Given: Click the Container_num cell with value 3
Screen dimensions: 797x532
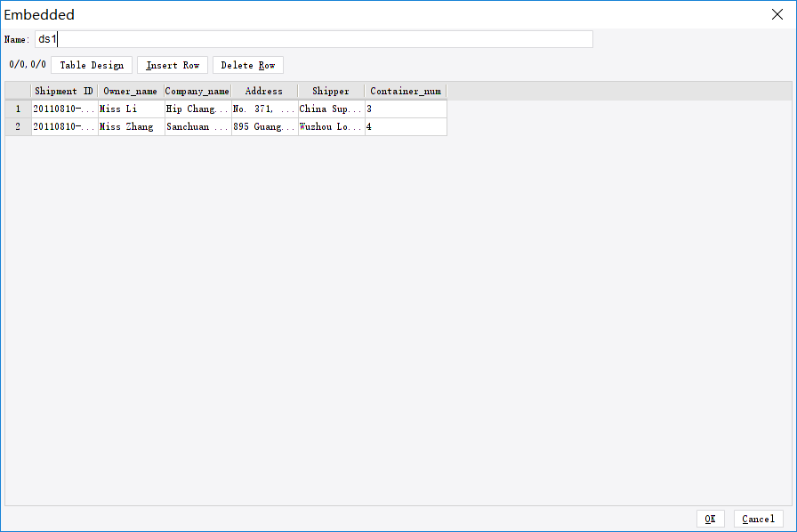Looking at the screenshot, I should pos(405,109).
